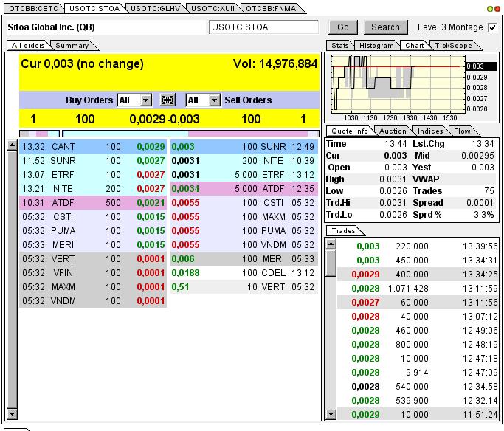The width and height of the screenshot is (504, 431).
Task: Toggle the Level 3 Montage checkbox
Action: (493, 27)
